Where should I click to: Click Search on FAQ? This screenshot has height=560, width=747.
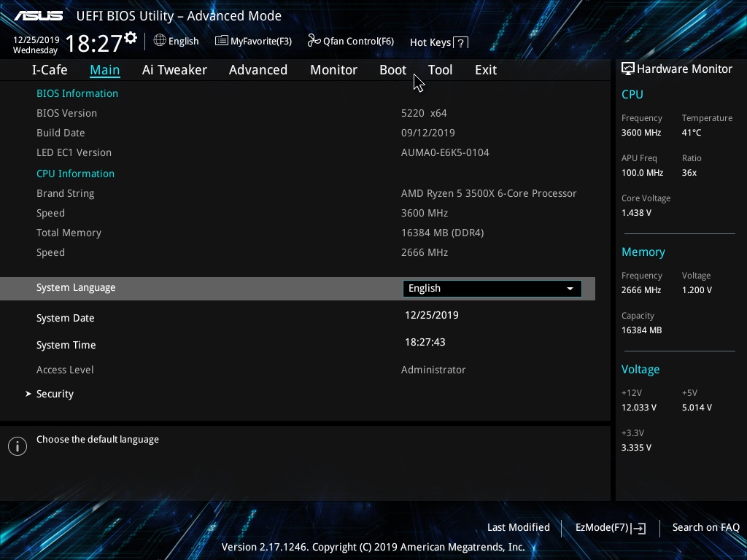pyautogui.click(x=706, y=527)
